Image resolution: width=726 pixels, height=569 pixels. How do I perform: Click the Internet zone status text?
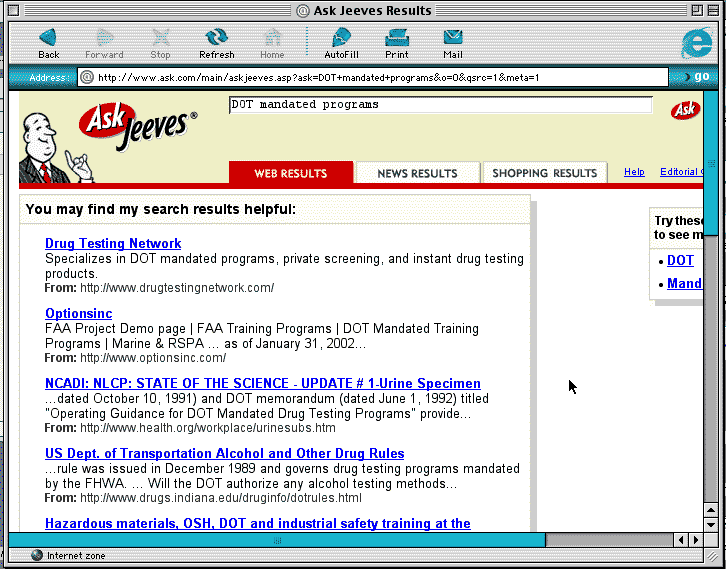click(76, 556)
